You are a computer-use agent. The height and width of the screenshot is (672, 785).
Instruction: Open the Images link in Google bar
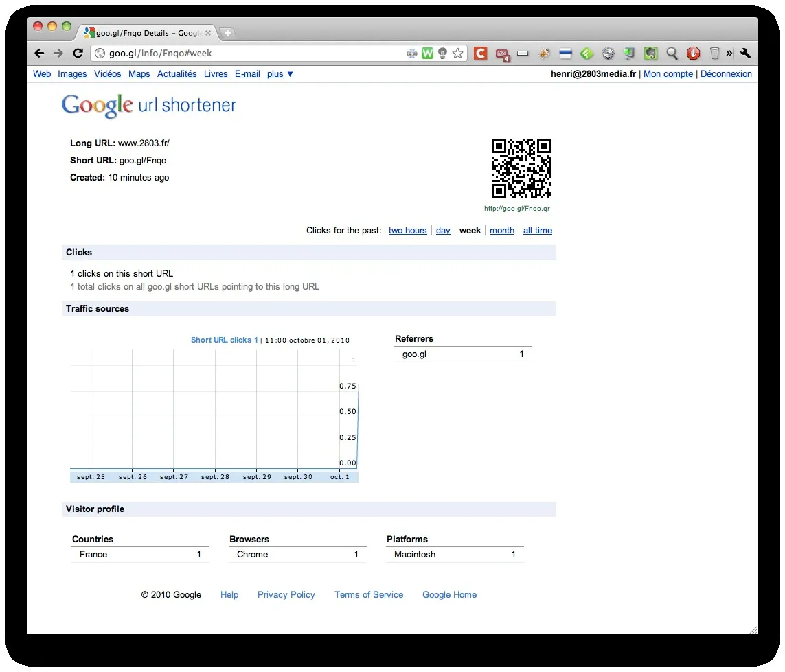coord(72,74)
